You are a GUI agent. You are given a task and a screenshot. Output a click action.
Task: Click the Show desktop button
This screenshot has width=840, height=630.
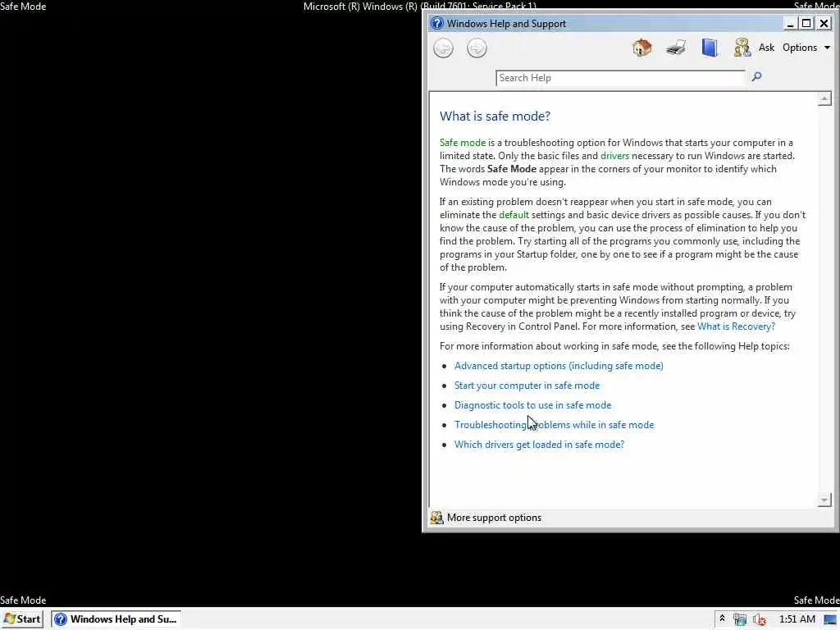[830, 620]
